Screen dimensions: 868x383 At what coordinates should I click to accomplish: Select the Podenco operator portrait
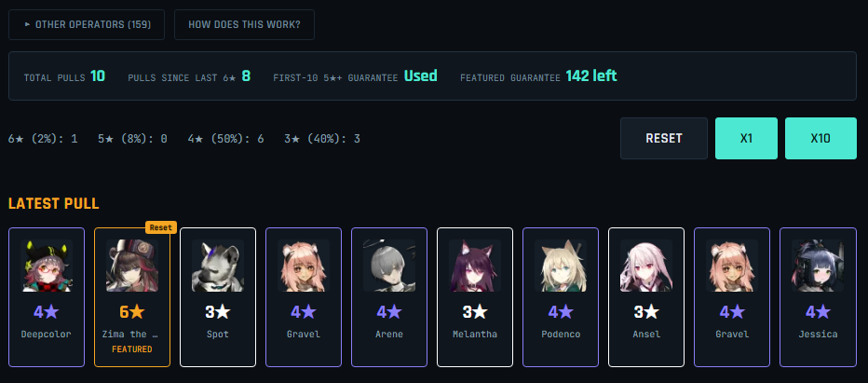pyautogui.click(x=561, y=266)
